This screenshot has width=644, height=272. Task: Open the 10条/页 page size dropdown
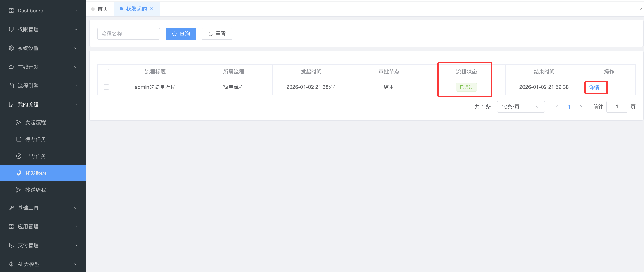pyautogui.click(x=520, y=107)
